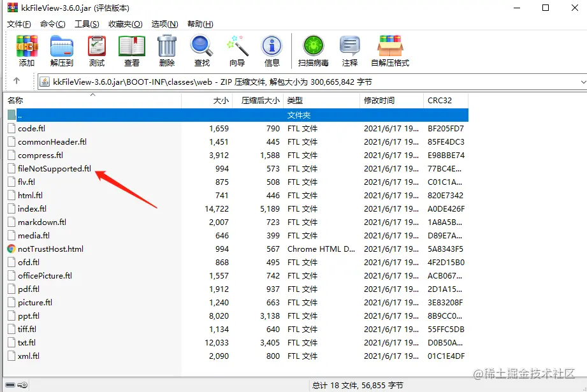Click the packed size value 5,189
Screen dimensions: 587x392
(270, 209)
